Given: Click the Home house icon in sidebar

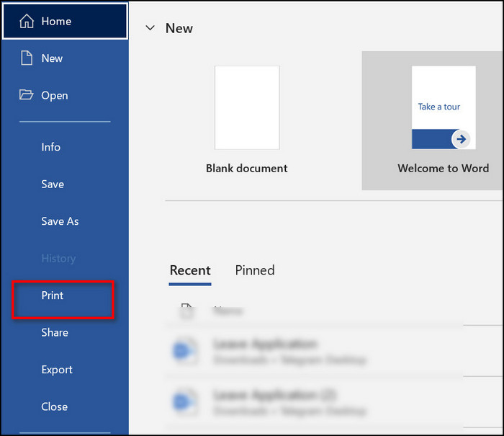Looking at the screenshot, I should point(27,21).
